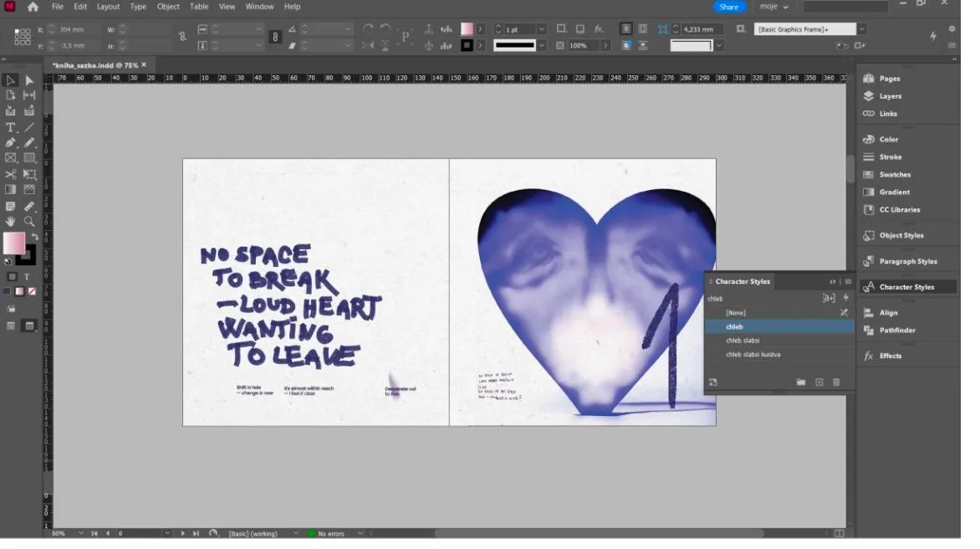Open the Object menu
The width and height of the screenshot is (980, 549).
point(168,7)
